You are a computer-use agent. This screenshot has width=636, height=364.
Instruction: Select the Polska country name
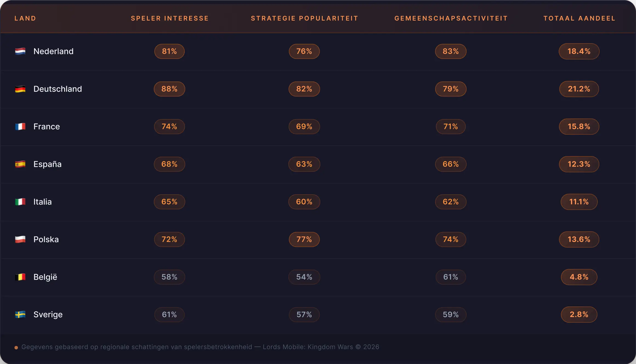click(x=46, y=239)
